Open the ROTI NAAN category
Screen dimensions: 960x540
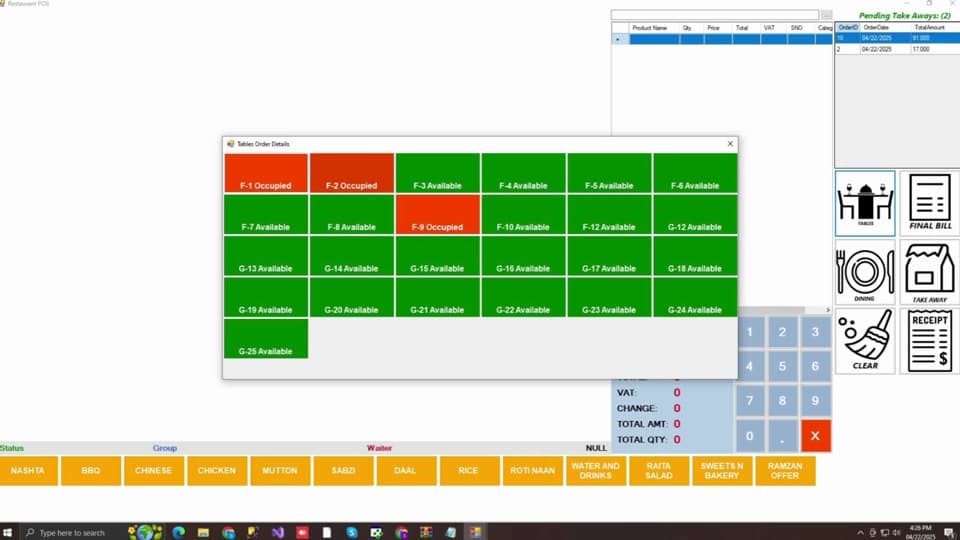pyautogui.click(x=533, y=471)
